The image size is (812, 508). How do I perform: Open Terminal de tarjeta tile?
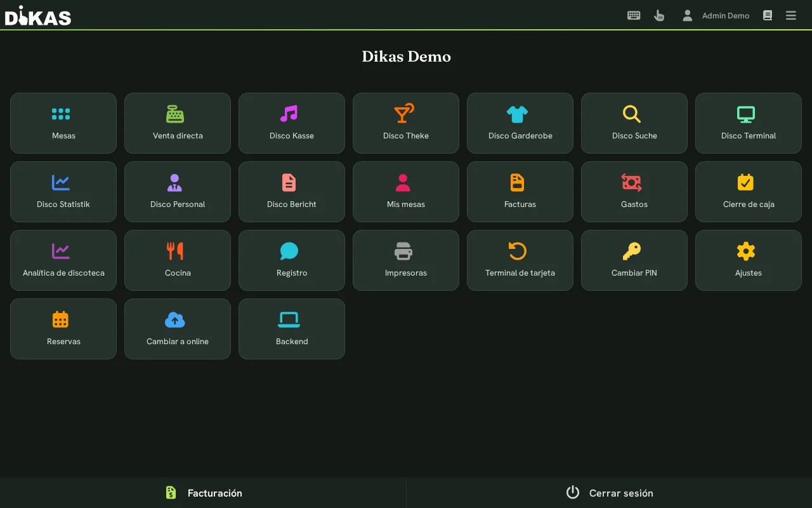520,260
